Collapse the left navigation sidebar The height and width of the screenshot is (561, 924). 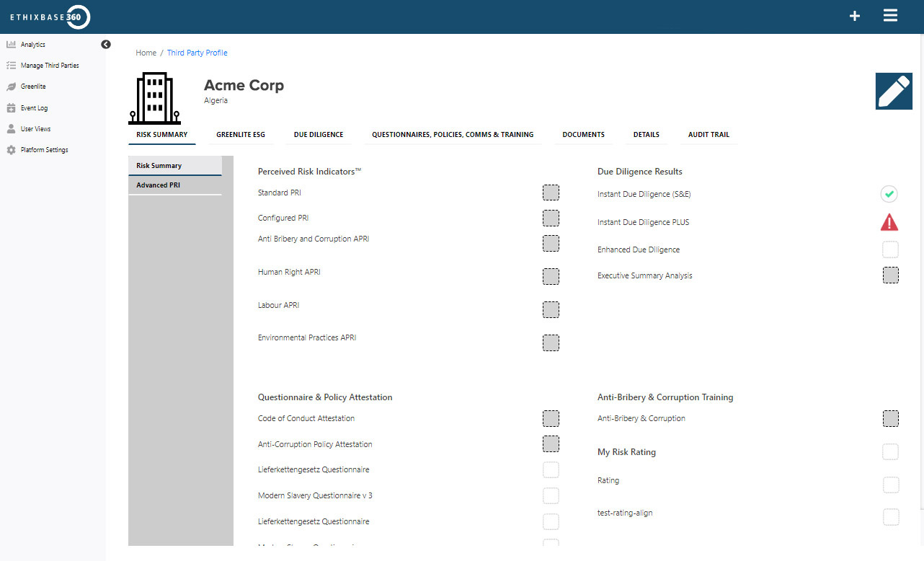click(x=105, y=44)
